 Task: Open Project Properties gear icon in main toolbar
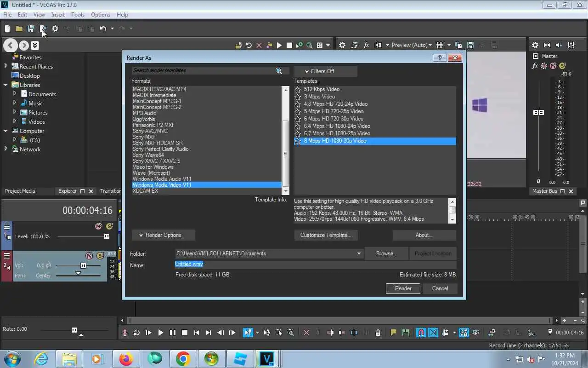point(55,29)
